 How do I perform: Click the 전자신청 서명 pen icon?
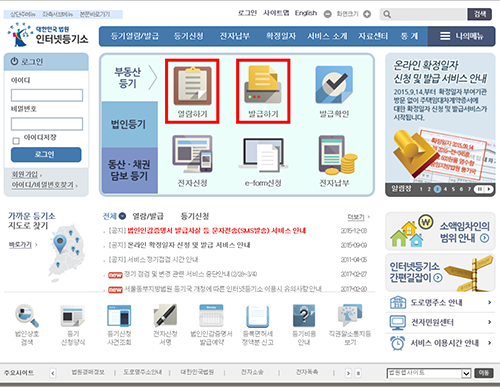click(x=165, y=315)
